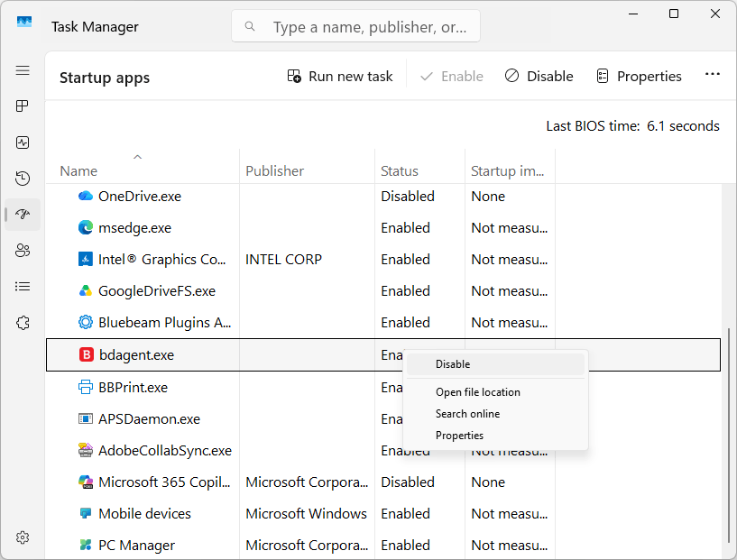The image size is (737, 560).
Task: Click None impact for OneDrive.exe
Action: [488, 197]
